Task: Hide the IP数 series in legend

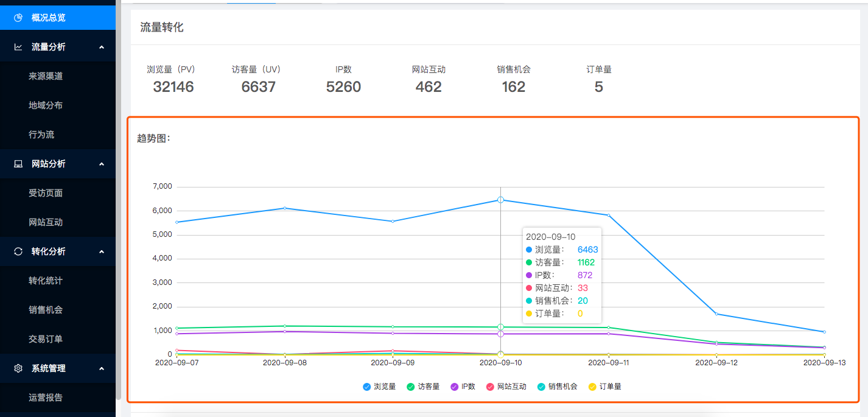Action: click(x=454, y=387)
